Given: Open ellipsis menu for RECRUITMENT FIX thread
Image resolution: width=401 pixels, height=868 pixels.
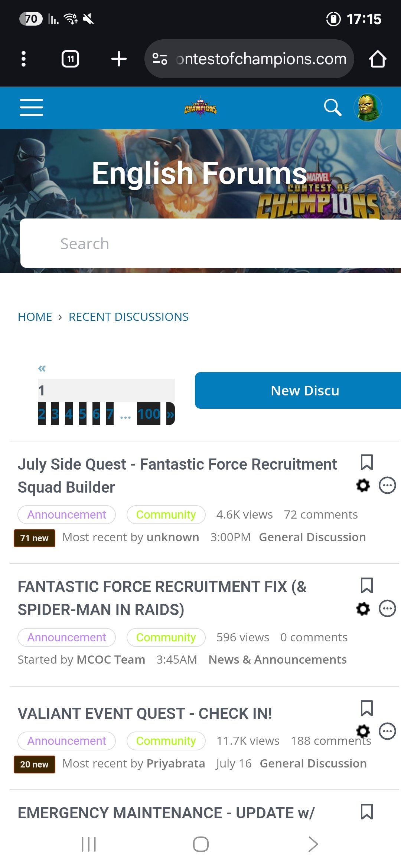Looking at the screenshot, I should pos(387,608).
